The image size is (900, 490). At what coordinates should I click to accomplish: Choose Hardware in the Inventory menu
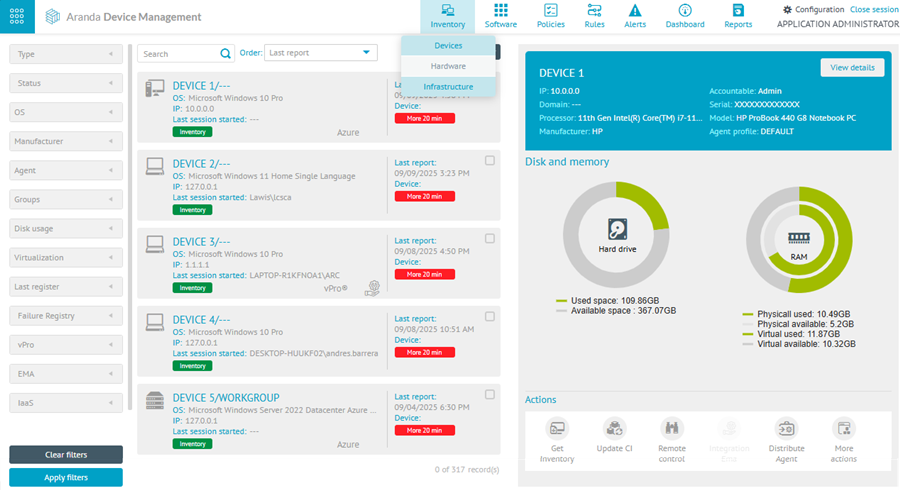tap(448, 66)
